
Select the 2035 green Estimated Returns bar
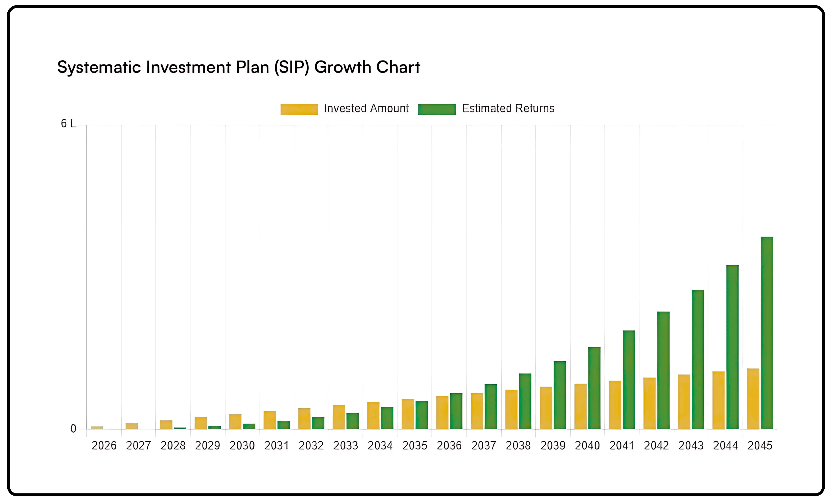pyautogui.click(x=422, y=415)
